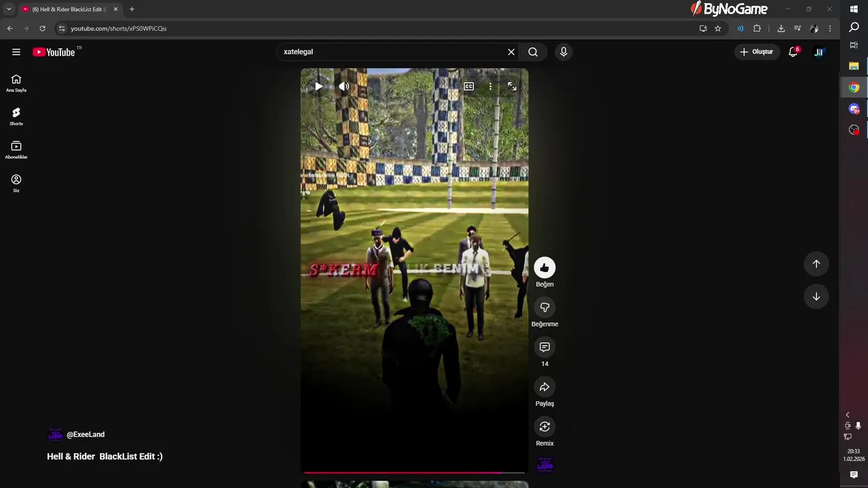This screenshot has height=488, width=868.
Task: Toggle closed captions on the video
Action: (469, 86)
